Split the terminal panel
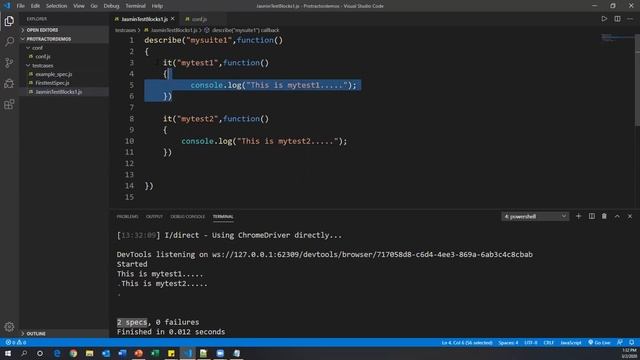This screenshot has width=640, height=360. point(591,216)
